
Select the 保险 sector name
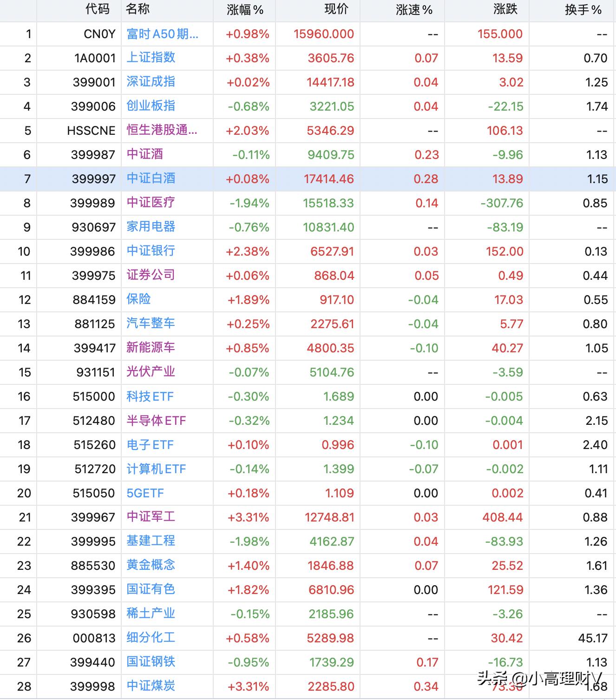(139, 299)
